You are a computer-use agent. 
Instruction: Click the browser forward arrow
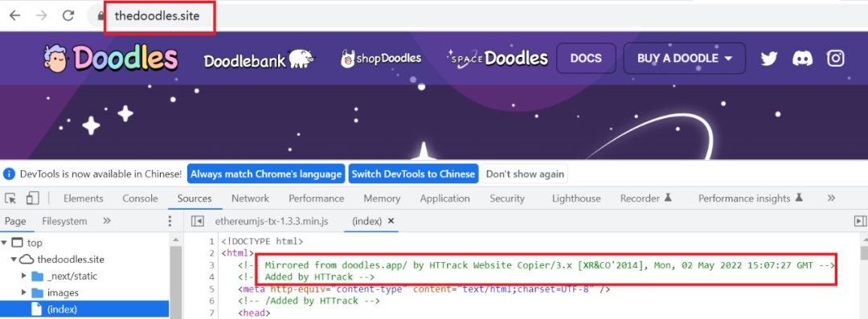click(x=42, y=15)
